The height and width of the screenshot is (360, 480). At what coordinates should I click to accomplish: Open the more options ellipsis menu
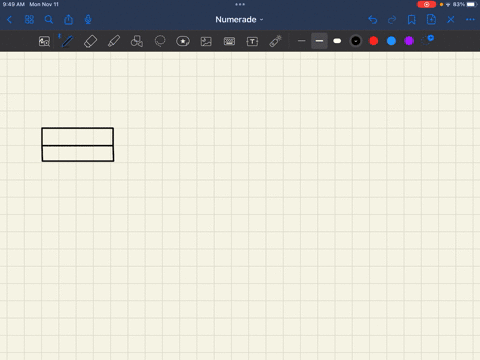470,20
